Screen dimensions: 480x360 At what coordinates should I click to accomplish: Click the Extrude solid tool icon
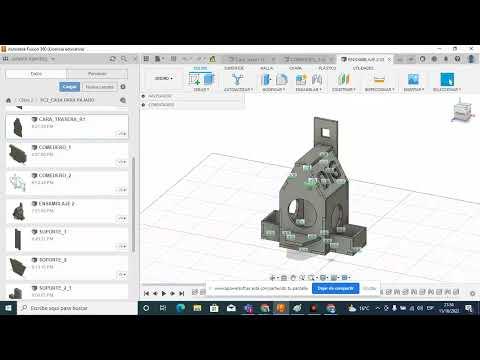[x=209, y=79]
